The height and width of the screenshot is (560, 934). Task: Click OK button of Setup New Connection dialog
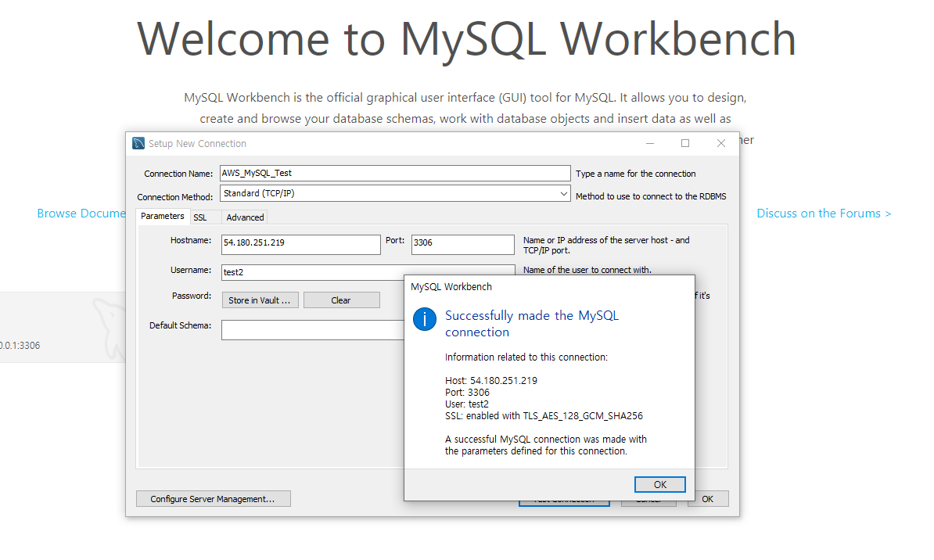[x=712, y=499]
